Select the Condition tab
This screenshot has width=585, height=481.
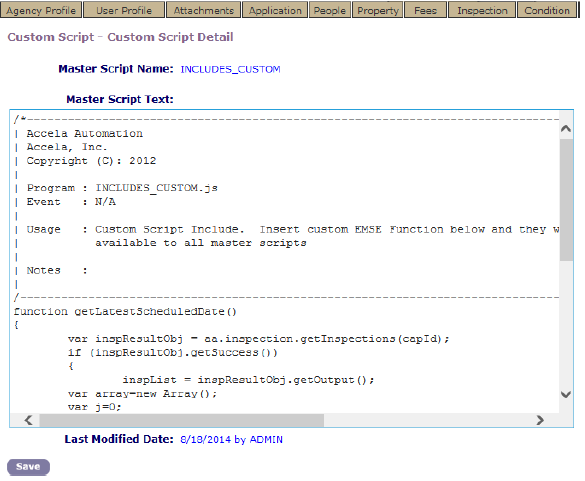point(547,10)
